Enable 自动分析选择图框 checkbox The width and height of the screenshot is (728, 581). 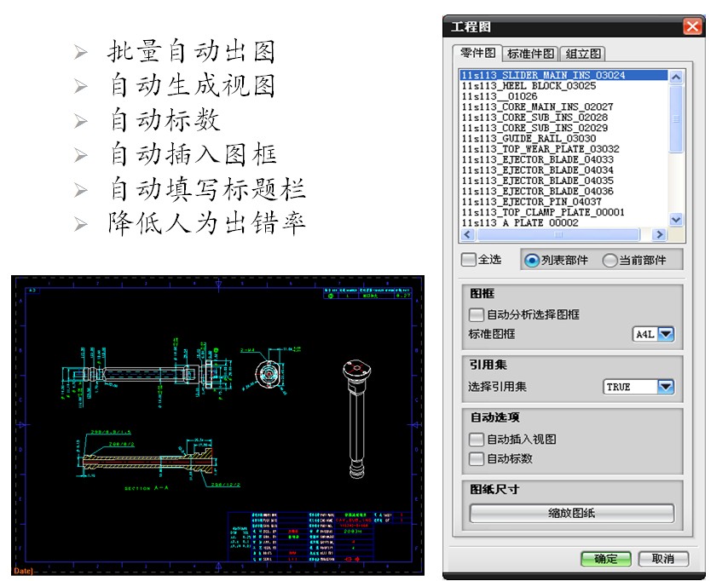point(477,314)
